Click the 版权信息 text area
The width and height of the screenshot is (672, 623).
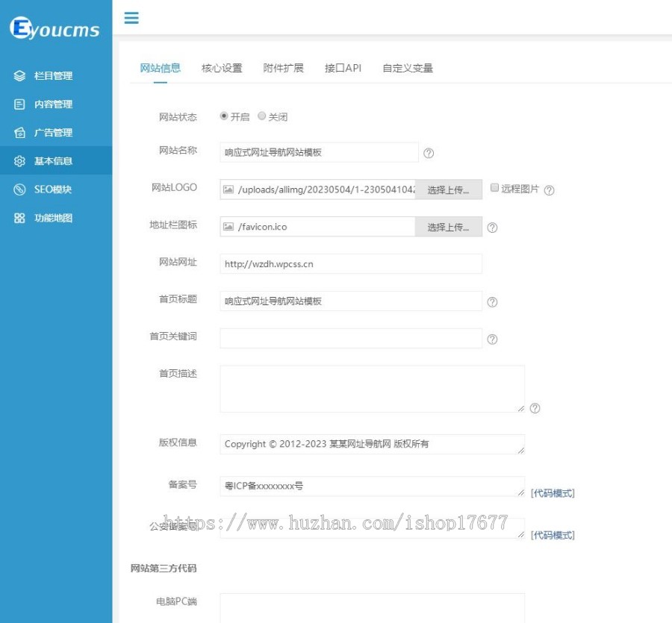click(372, 444)
